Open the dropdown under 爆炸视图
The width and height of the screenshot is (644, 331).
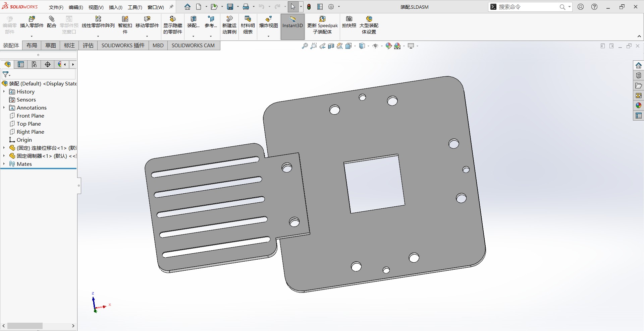click(268, 36)
